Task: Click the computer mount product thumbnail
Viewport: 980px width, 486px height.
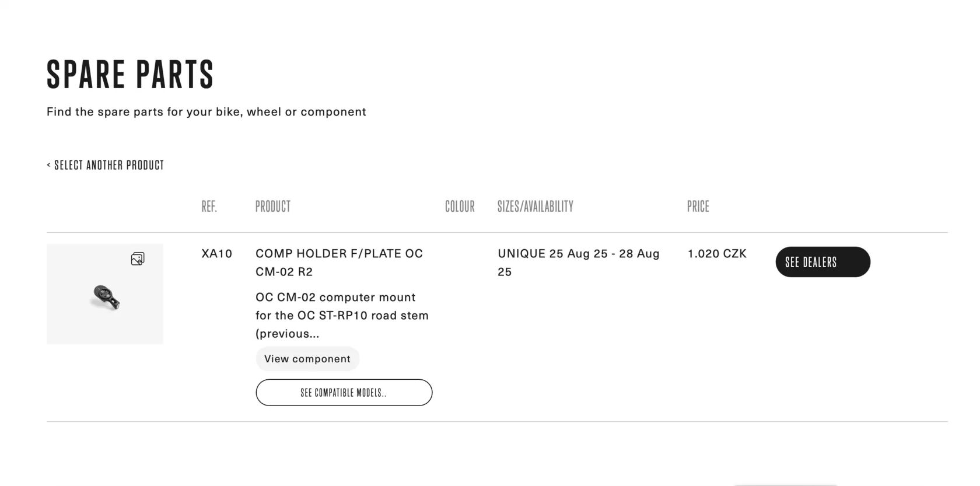Action: pyautogui.click(x=105, y=294)
